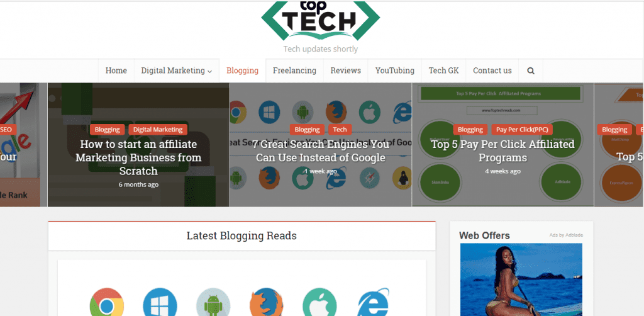The image size is (644, 316).
Task: Click the Digital Marketing tag on the affiliate post
Action: pos(158,130)
